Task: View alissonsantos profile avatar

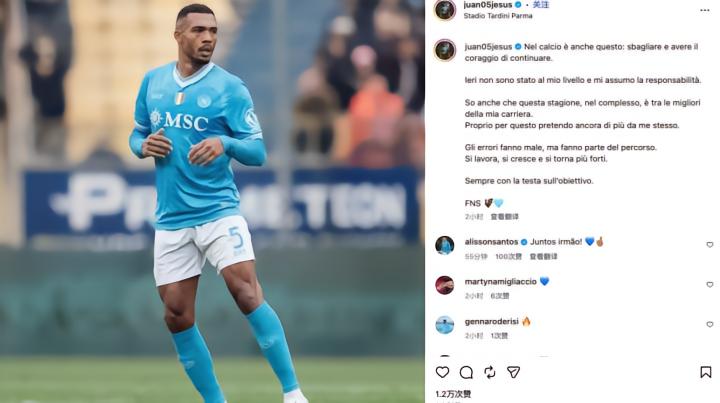Action: [444, 245]
